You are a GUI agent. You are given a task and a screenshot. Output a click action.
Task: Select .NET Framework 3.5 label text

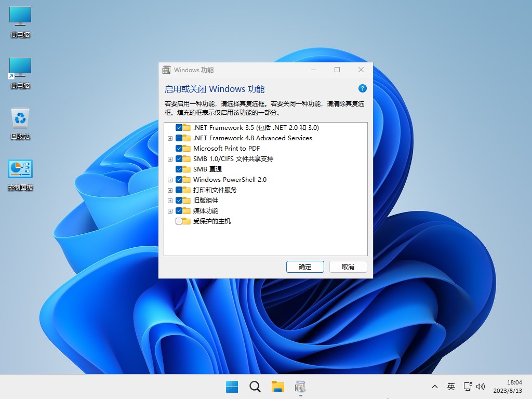pos(256,128)
